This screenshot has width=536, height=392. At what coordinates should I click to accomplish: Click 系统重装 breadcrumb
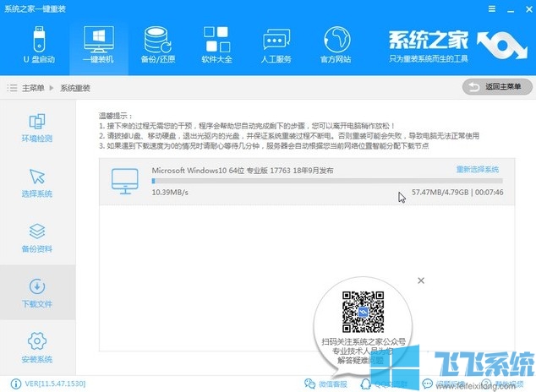[75, 88]
